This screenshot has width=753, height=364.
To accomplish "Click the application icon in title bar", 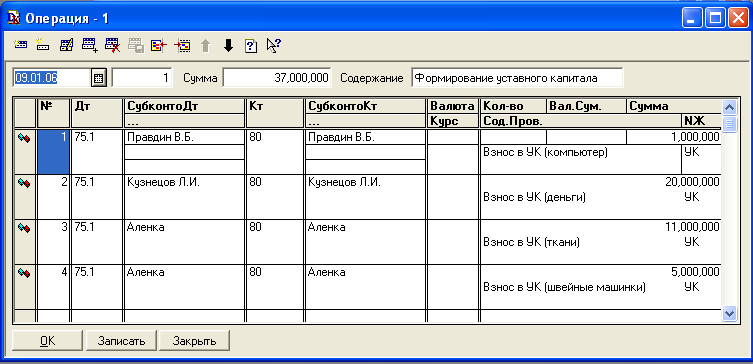I will click(14, 18).
